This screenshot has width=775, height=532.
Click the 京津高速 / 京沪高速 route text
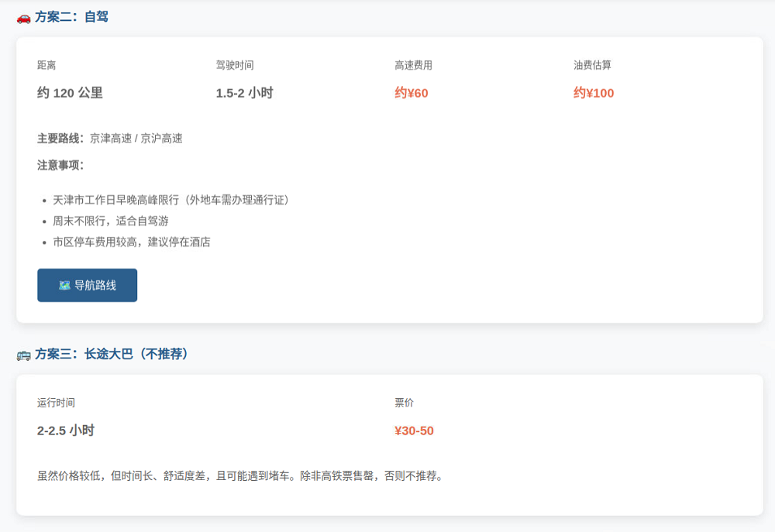point(136,139)
